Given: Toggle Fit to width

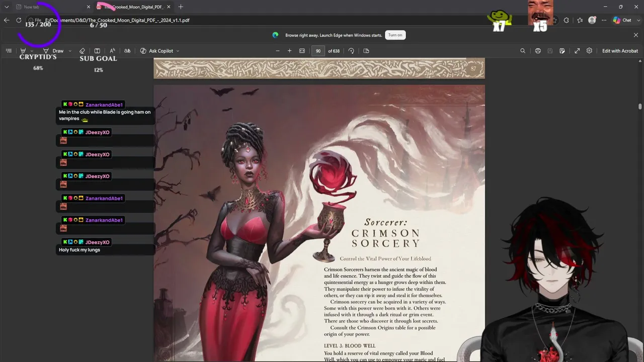Looking at the screenshot, I should 302,51.
